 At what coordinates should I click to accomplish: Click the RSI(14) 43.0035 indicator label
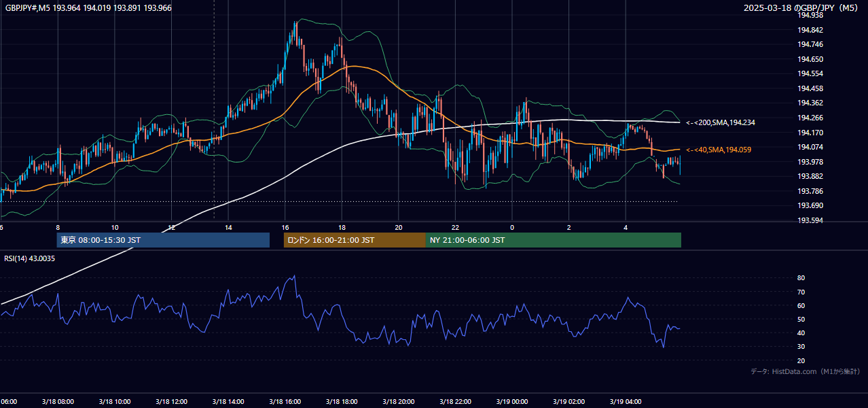click(30, 258)
